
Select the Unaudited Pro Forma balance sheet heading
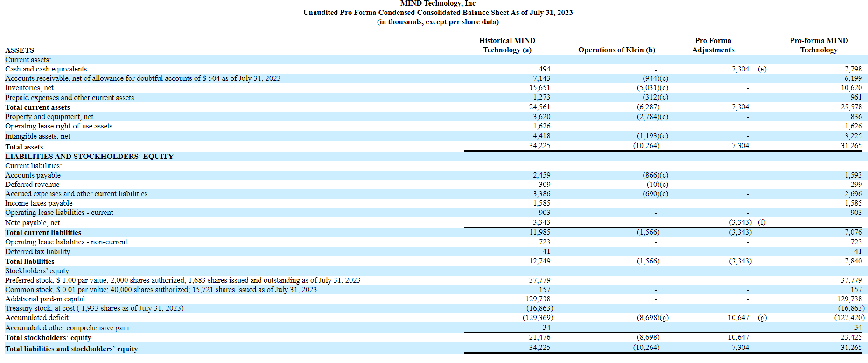(x=438, y=13)
